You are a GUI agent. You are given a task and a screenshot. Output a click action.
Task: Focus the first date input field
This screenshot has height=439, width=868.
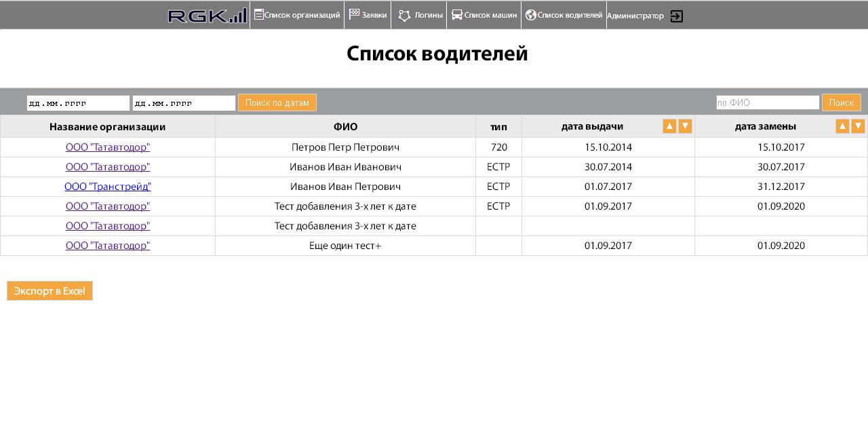[78, 103]
